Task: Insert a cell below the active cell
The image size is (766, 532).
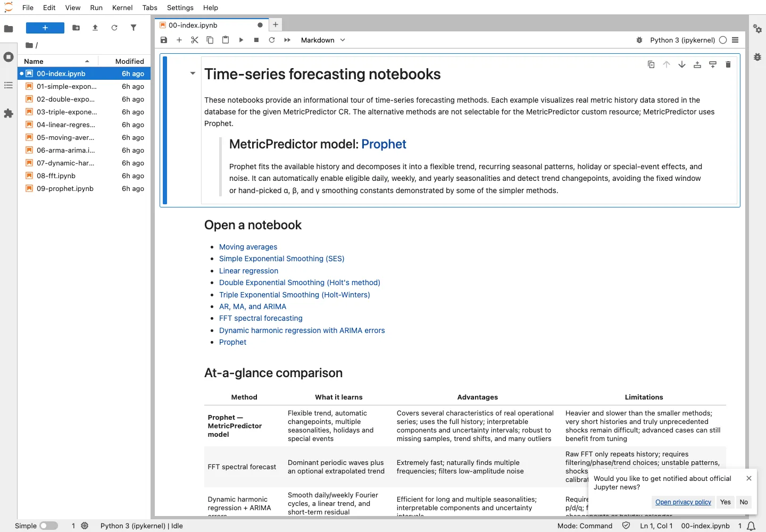Action: point(713,64)
